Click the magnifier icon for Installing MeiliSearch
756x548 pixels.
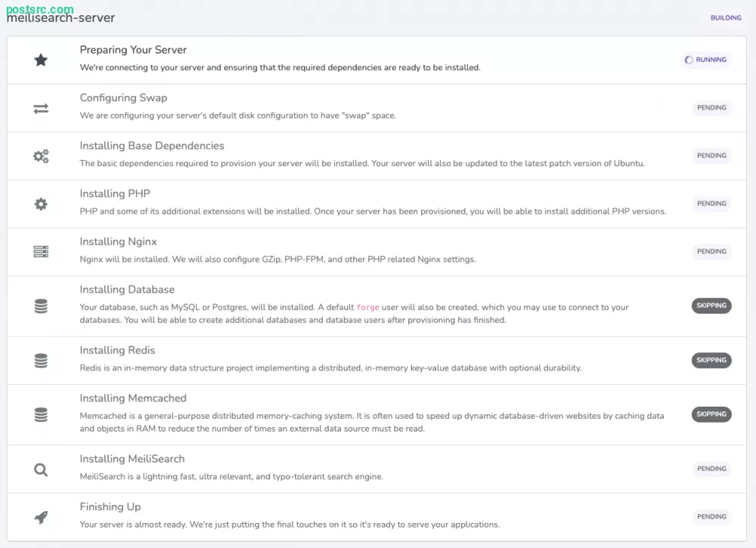[x=41, y=469]
